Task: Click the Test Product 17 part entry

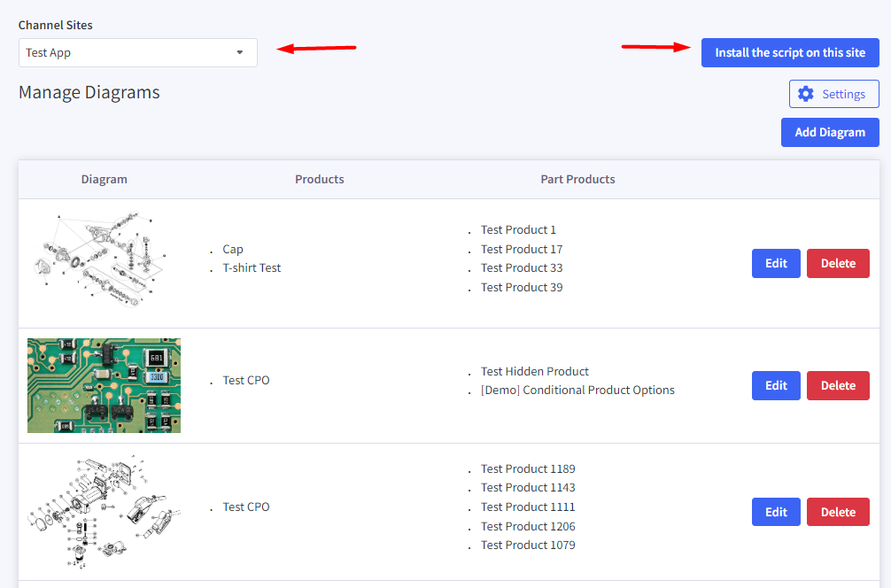Action: tap(521, 250)
